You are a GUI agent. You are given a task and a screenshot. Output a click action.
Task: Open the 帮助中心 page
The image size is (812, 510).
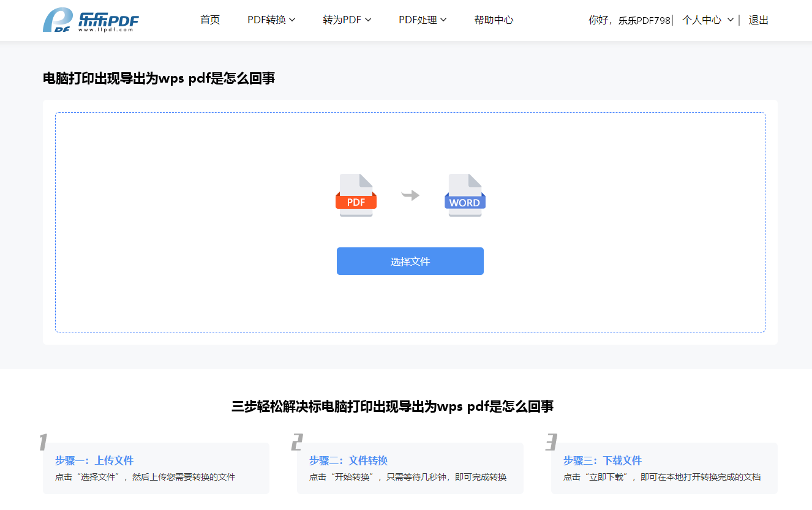[x=494, y=20]
